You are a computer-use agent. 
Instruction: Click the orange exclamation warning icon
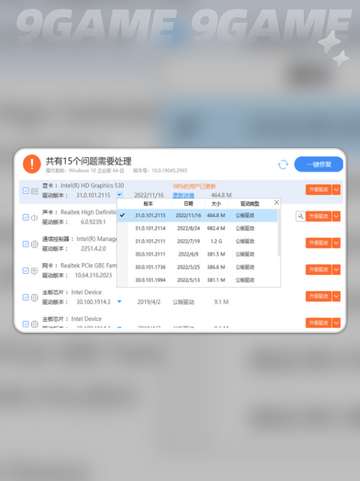tap(32, 164)
